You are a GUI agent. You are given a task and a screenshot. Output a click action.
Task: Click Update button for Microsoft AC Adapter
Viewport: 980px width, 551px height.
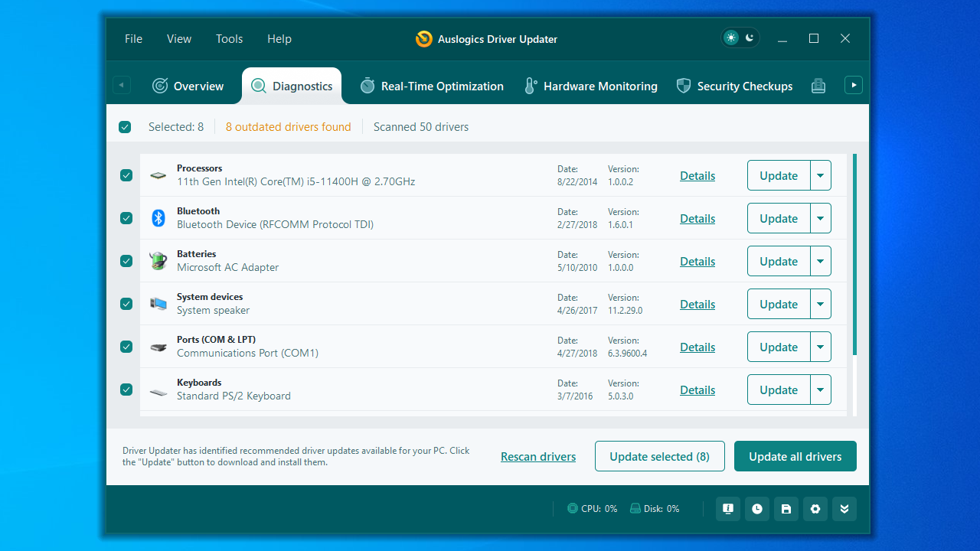pyautogui.click(x=779, y=261)
